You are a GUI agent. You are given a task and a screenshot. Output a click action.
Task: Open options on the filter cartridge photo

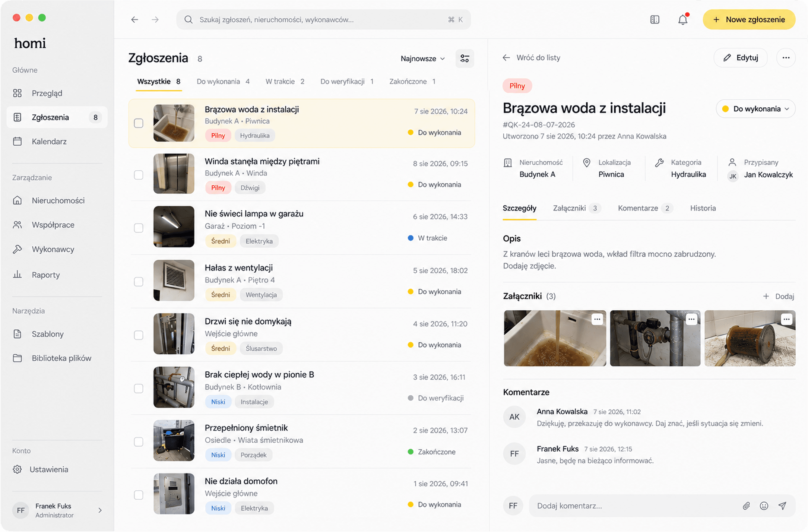point(786,319)
